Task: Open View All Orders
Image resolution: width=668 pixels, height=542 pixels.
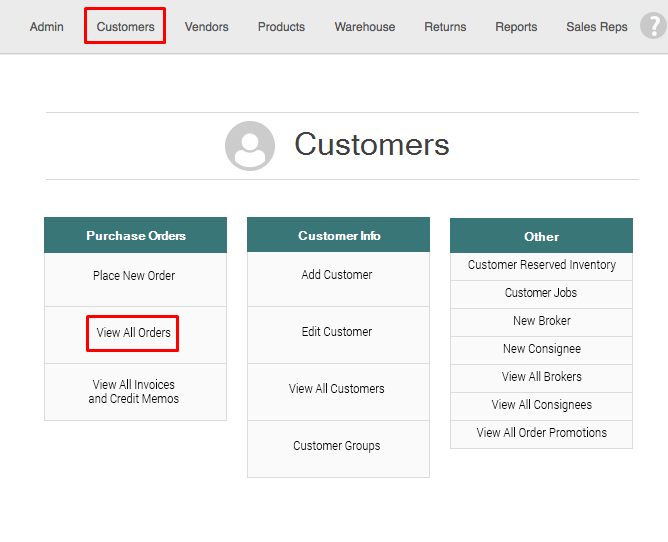Action: 134,333
